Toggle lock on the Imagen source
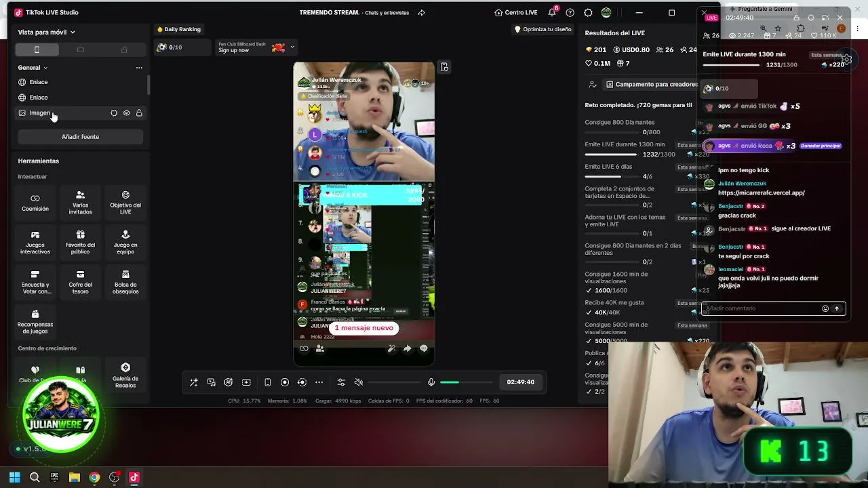This screenshot has width=868, height=488. [x=139, y=113]
